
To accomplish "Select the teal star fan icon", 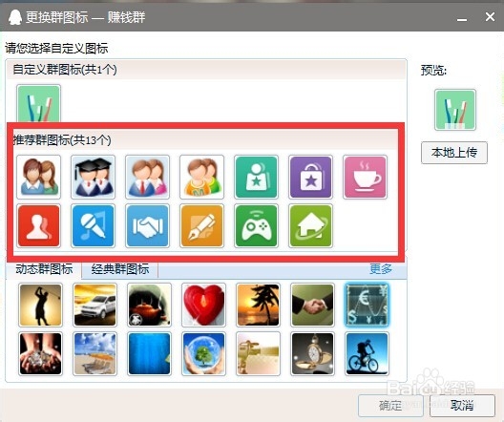I will click(256, 177).
